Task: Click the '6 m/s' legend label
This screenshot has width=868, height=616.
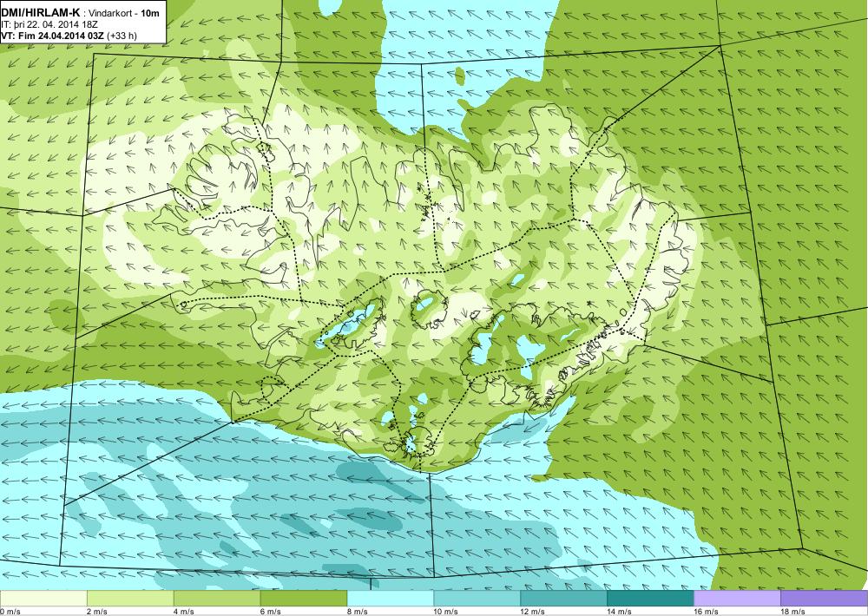Action: pyautogui.click(x=271, y=612)
